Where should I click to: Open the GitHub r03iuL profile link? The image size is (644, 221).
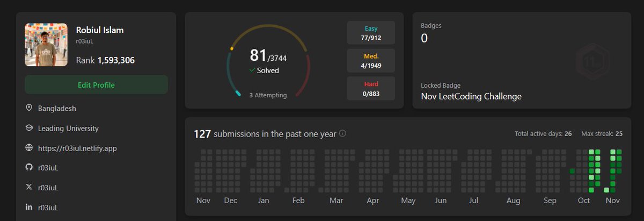(x=48, y=168)
